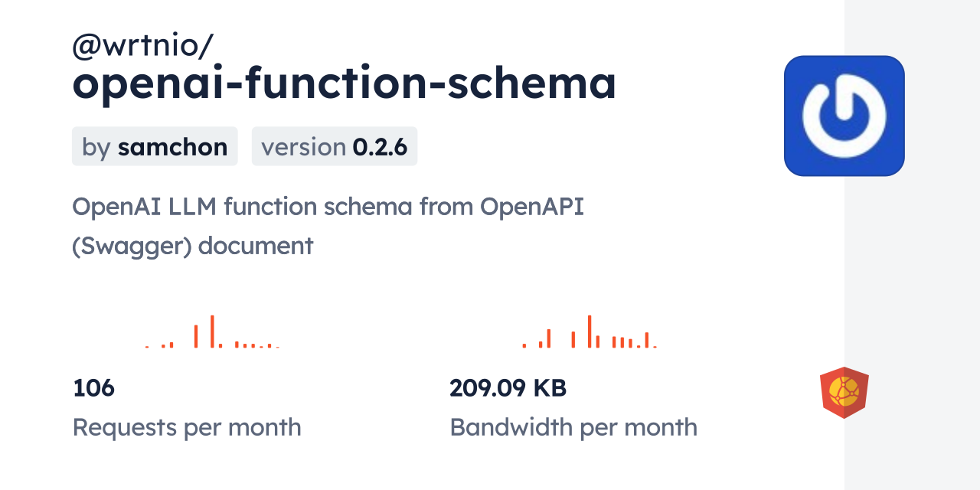Select the 'by samchon' author badge
This screenshot has height=490, width=980.
coord(155,146)
